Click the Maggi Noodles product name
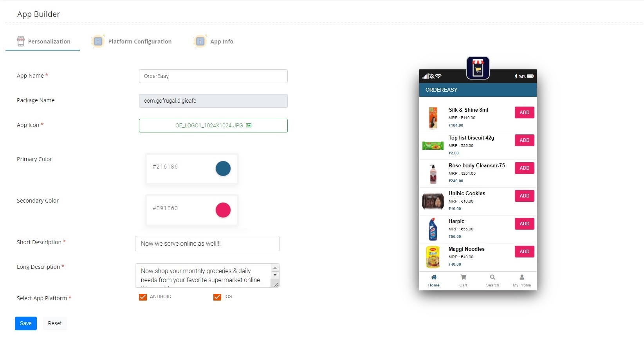This screenshot has height=337, width=644. 467,249
